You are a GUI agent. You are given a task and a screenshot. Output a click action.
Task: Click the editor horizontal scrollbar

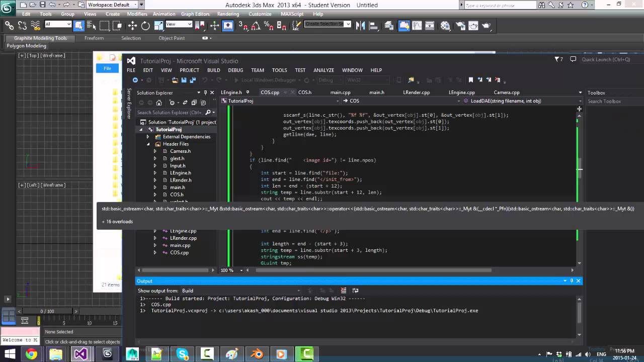tap(373, 270)
